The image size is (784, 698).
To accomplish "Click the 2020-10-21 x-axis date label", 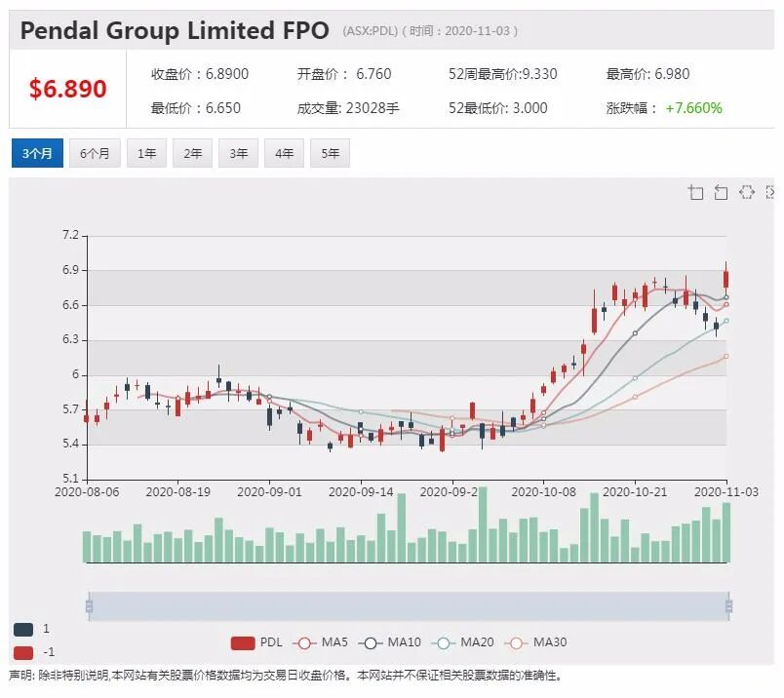I will (x=635, y=492).
